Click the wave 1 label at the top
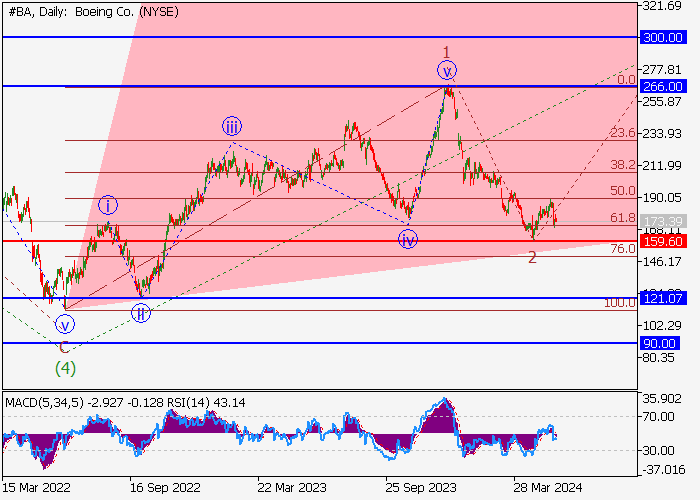The height and width of the screenshot is (500, 700). [x=446, y=52]
